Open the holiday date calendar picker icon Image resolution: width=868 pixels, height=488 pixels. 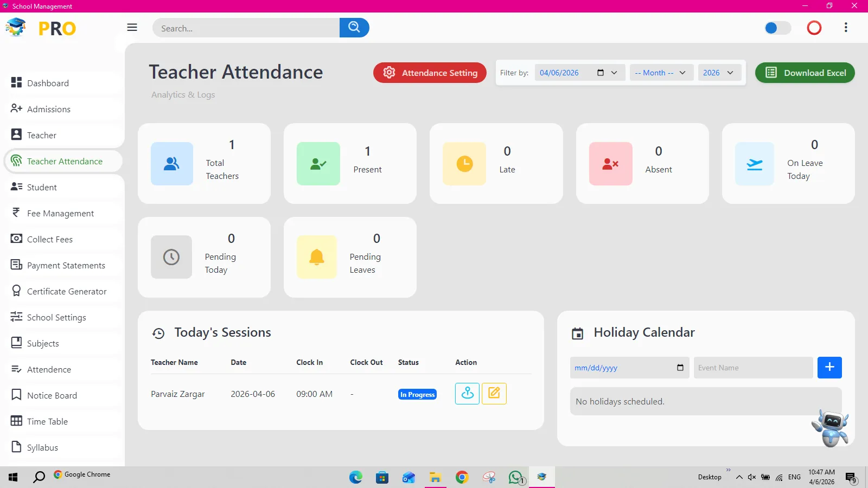pyautogui.click(x=680, y=368)
